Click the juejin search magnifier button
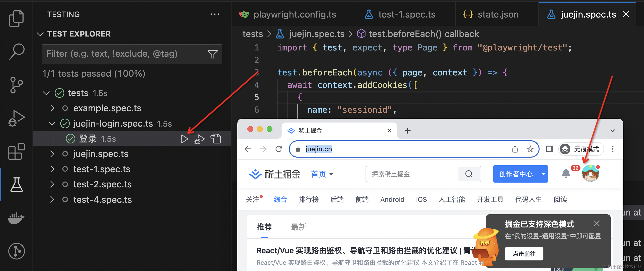The height and width of the screenshot is (271, 644). (x=469, y=174)
